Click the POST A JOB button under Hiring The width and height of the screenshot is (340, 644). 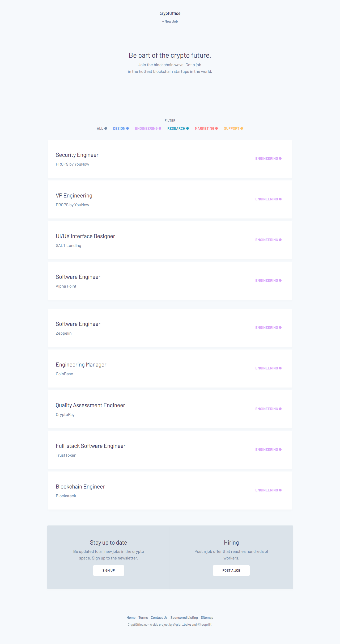coord(231,570)
